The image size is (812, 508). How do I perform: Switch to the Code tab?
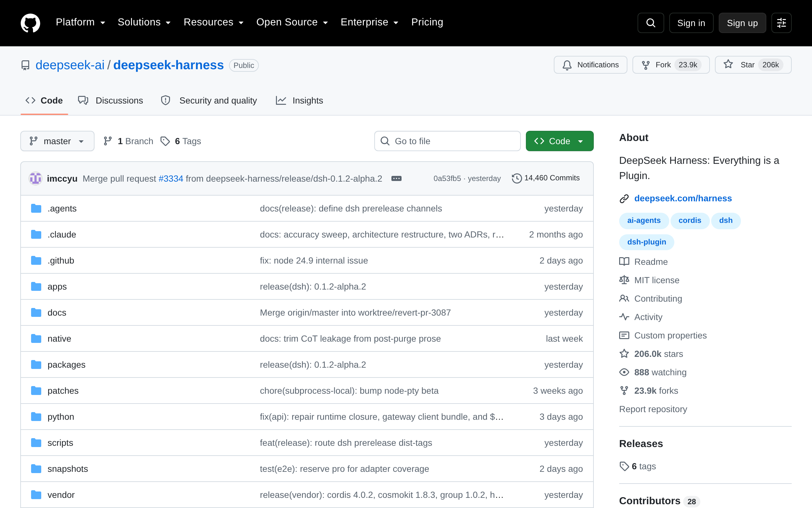[x=44, y=100]
